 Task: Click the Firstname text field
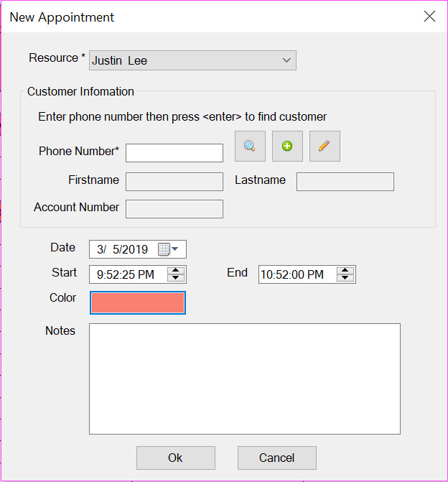[x=174, y=182]
